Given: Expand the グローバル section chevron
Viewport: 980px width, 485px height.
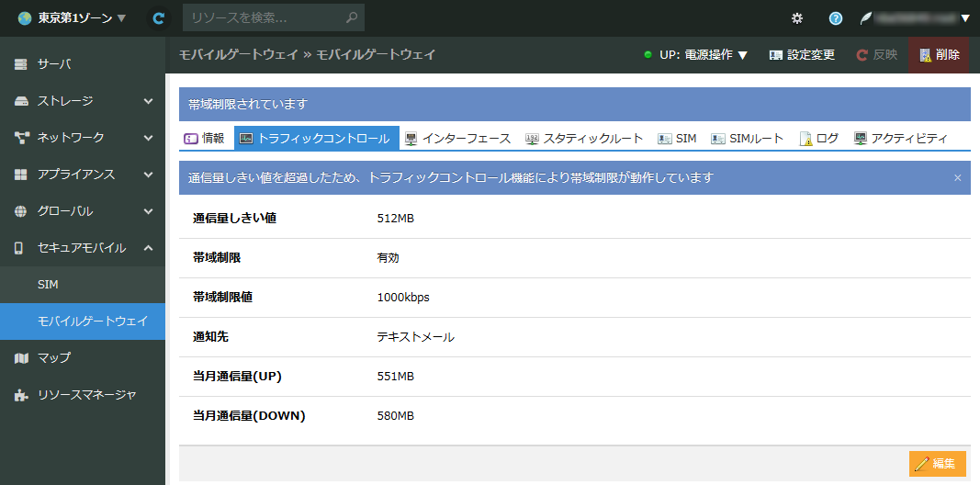Looking at the screenshot, I should click(x=148, y=211).
